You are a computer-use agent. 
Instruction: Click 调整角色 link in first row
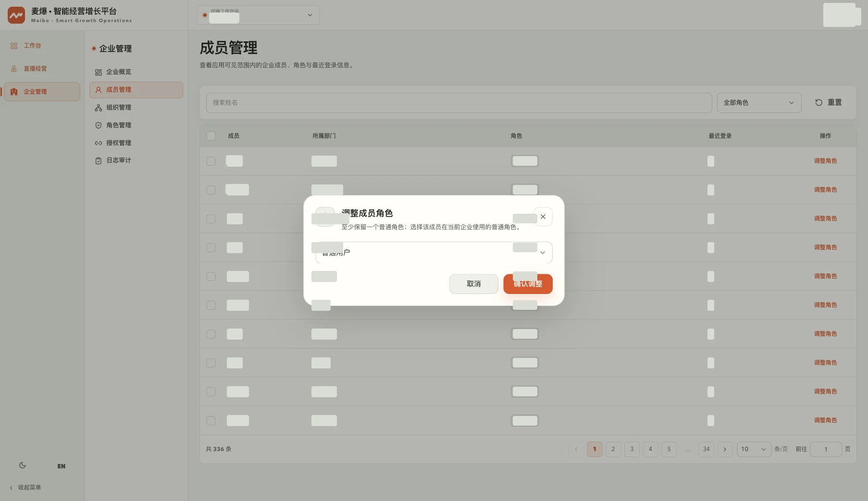coord(825,161)
